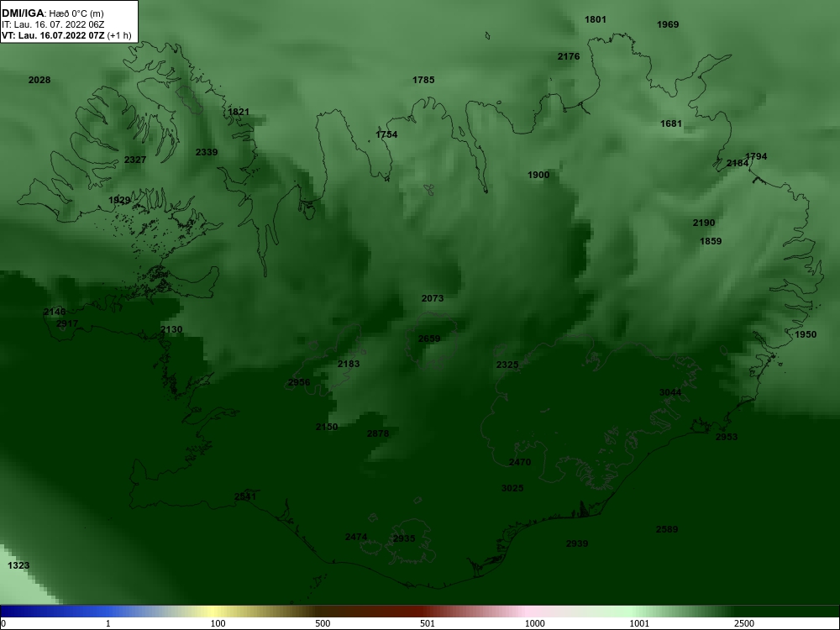Select the 2325 label
The width and height of the screenshot is (840, 630).
pos(507,365)
